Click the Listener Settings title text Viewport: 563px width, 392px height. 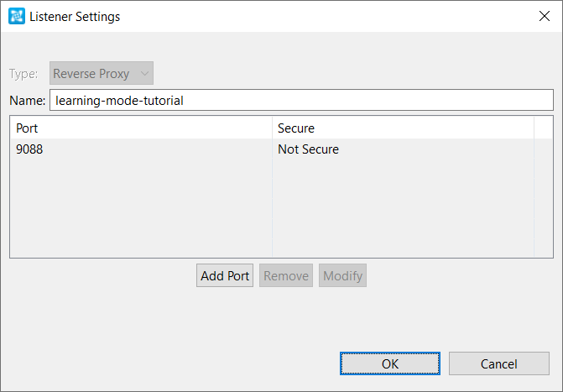75,17
